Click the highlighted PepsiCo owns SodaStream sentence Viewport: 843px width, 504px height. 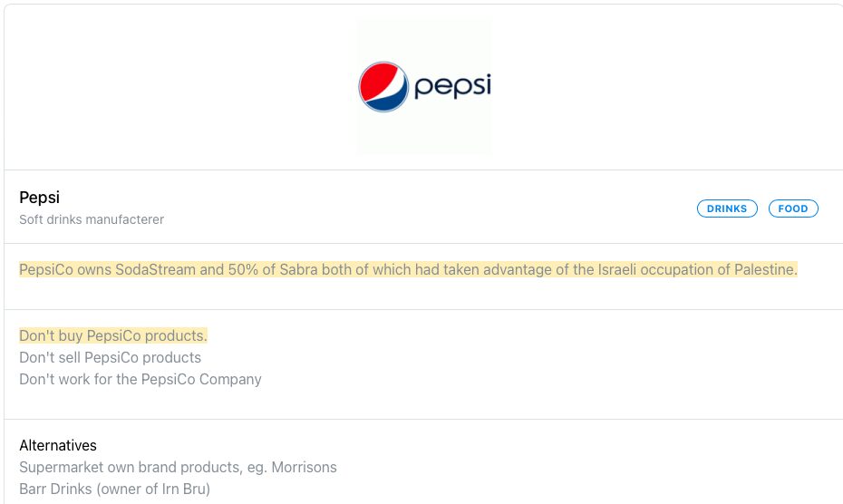[x=408, y=269]
